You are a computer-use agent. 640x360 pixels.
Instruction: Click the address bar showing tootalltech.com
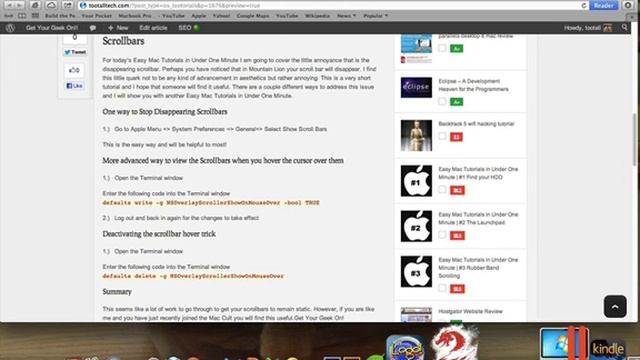333,5
